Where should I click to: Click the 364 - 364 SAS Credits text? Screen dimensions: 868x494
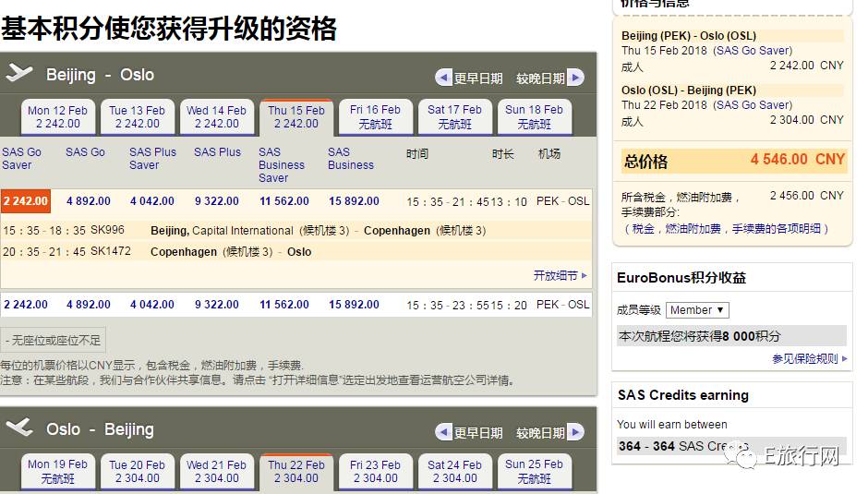683,446
